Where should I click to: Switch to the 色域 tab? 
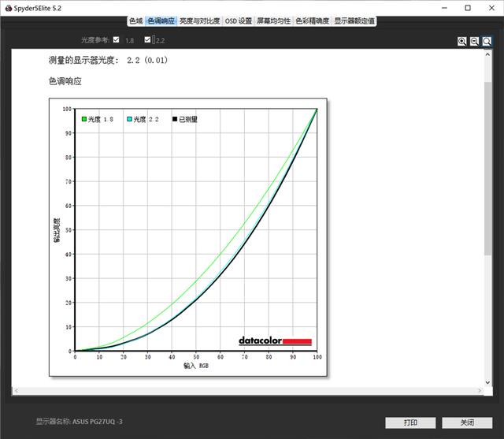click(x=136, y=21)
